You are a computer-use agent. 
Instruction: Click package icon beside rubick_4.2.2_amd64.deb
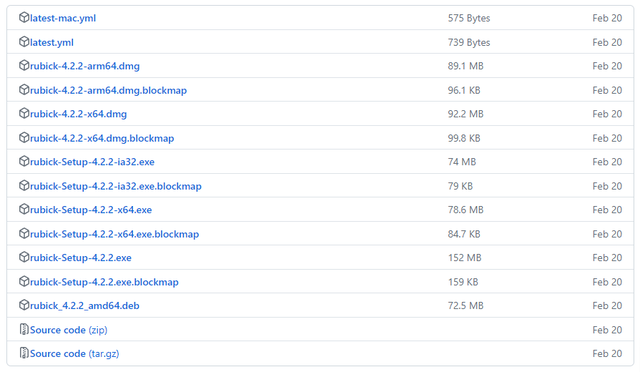24,305
